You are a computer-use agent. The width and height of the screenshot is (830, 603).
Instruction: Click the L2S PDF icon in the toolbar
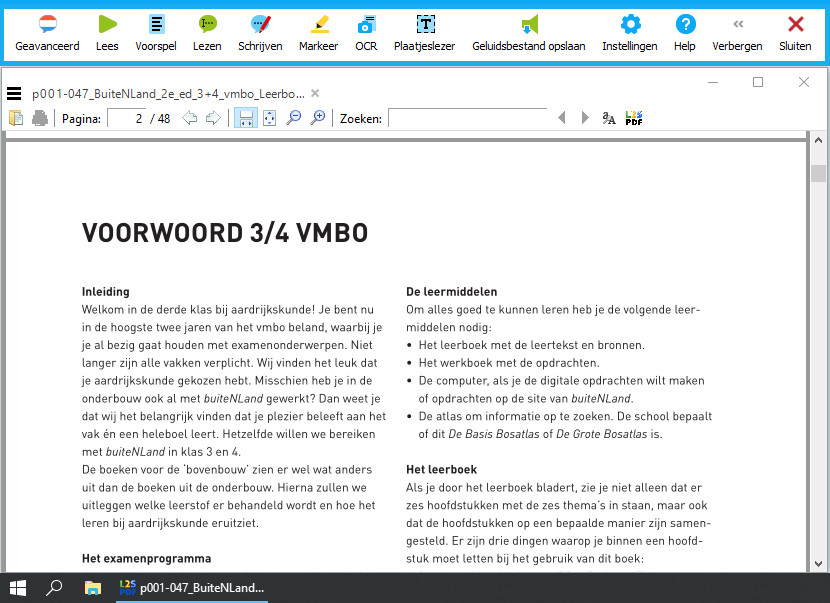[634, 118]
